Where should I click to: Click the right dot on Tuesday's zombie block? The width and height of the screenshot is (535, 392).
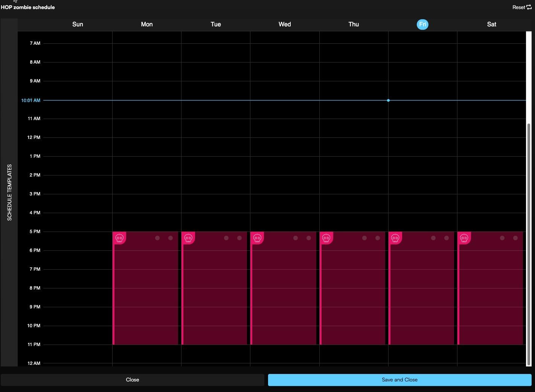(x=239, y=238)
